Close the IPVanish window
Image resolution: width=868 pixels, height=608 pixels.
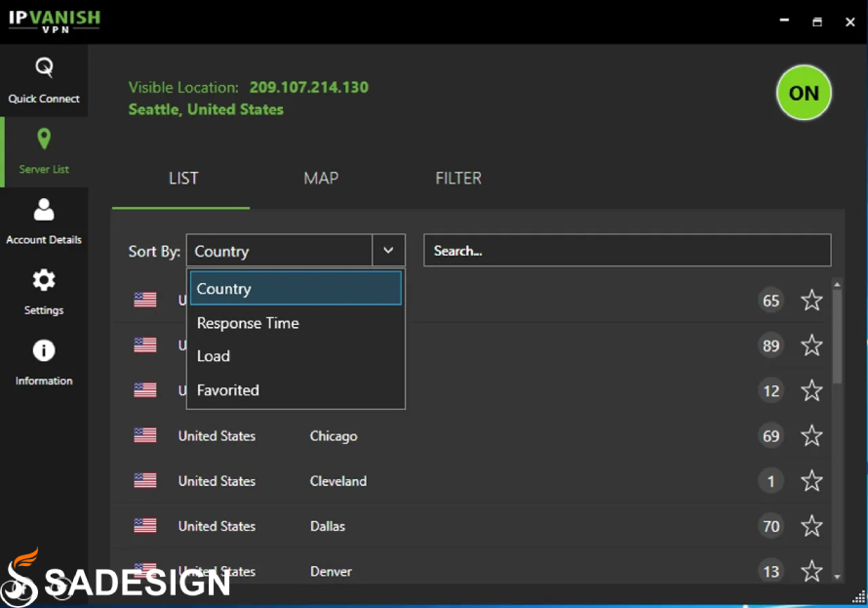click(850, 21)
